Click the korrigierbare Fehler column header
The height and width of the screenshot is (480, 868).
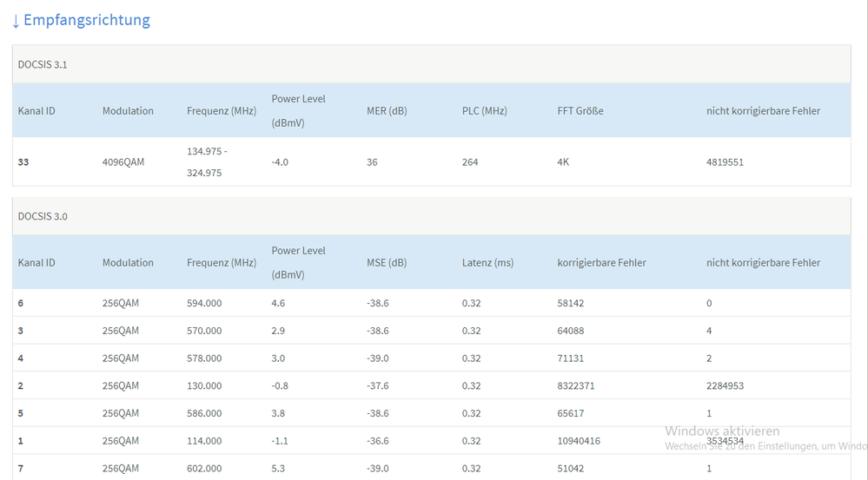[x=601, y=262]
